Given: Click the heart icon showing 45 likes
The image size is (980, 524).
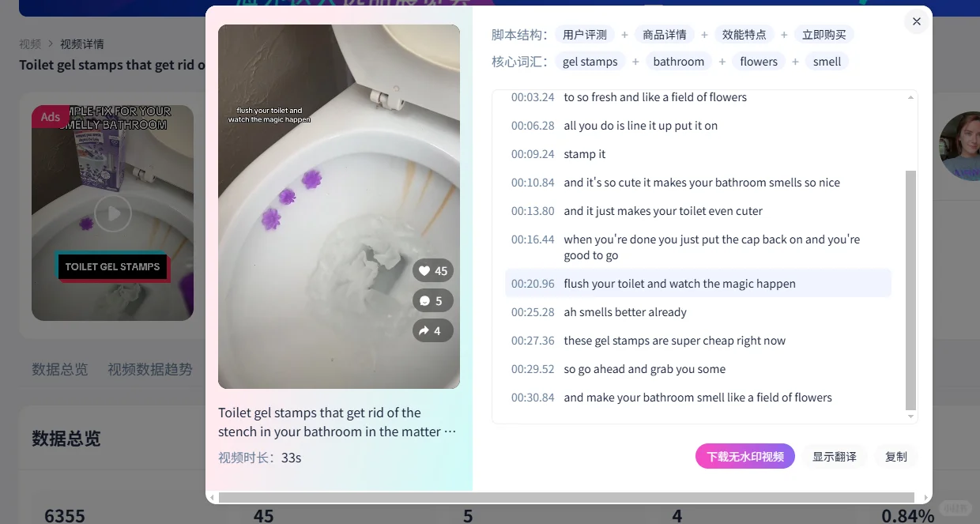Looking at the screenshot, I should click(x=433, y=270).
